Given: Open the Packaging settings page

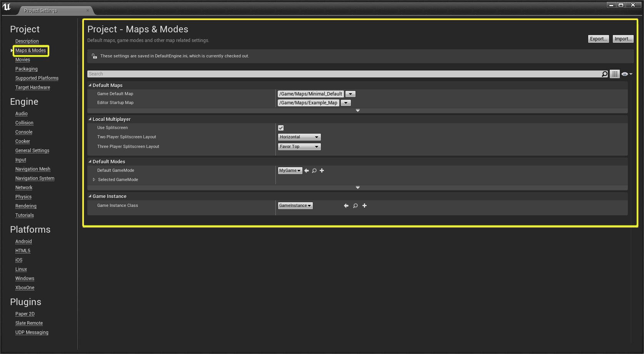Looking at the screenshot, I should [27, 69].
